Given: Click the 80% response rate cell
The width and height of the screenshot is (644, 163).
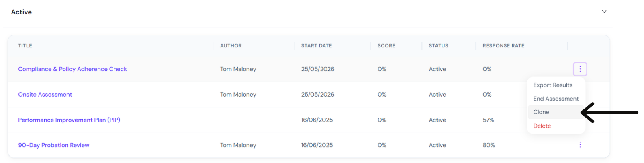Looking at the screenshot, I should [489, 145].
